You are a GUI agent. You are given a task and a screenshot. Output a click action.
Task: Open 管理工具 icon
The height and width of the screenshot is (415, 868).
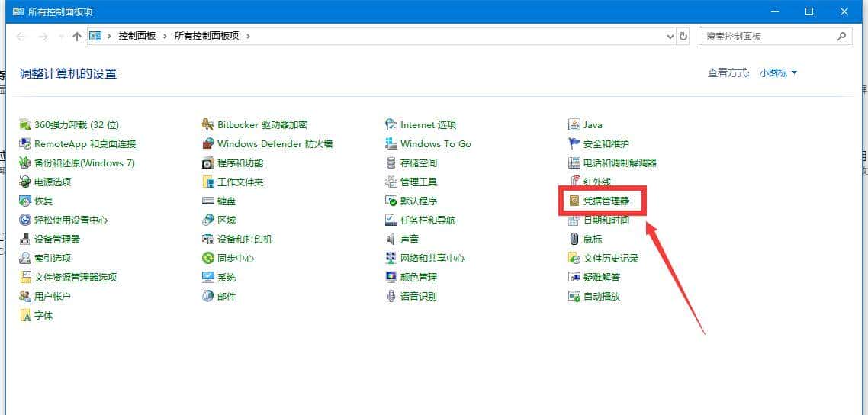391,182
